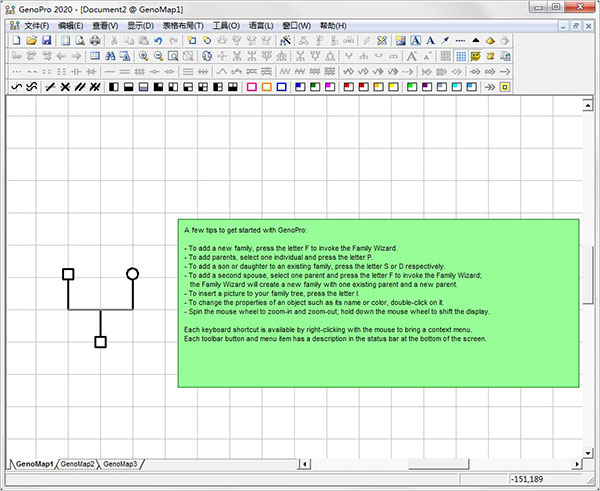Pick the magenta border color swatch

252,87
